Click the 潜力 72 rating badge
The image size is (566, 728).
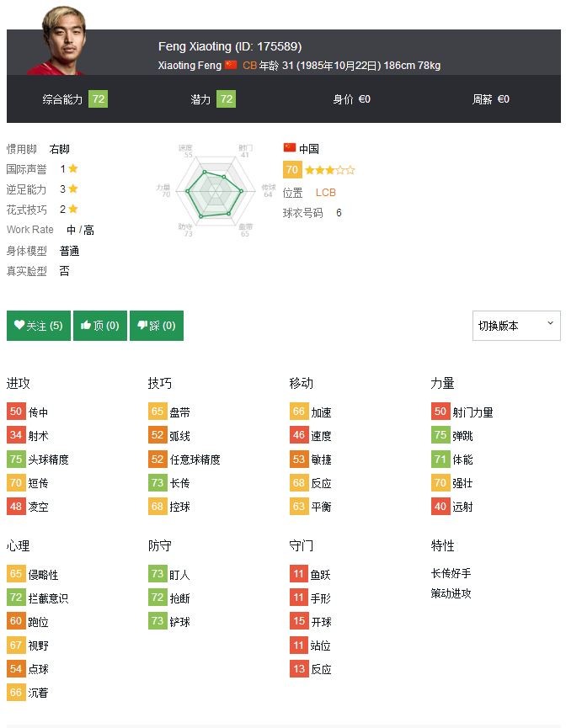[x=226, y=99]
